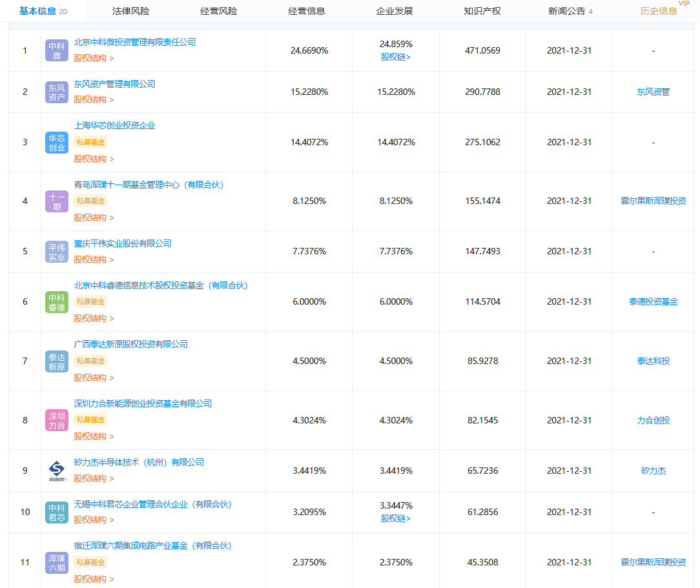
Task: Click the 十一期 company logo icon
Action: [57, 201]
